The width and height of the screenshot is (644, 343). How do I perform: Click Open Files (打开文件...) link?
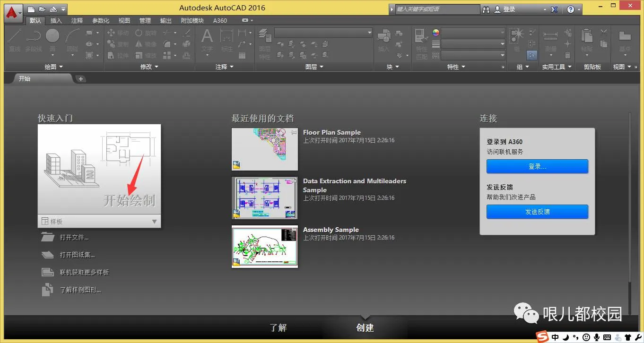(x=74, y=237)
